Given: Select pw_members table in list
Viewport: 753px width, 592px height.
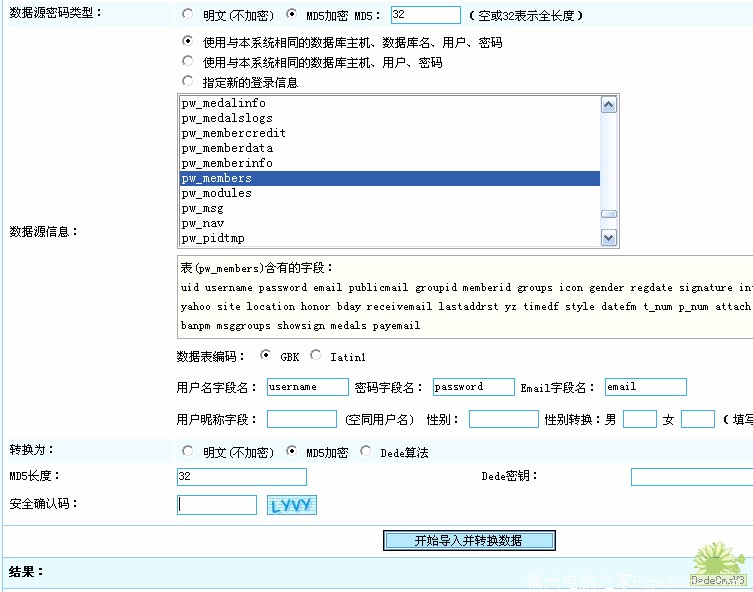Looking at the screenshot, I should [390, 178].
